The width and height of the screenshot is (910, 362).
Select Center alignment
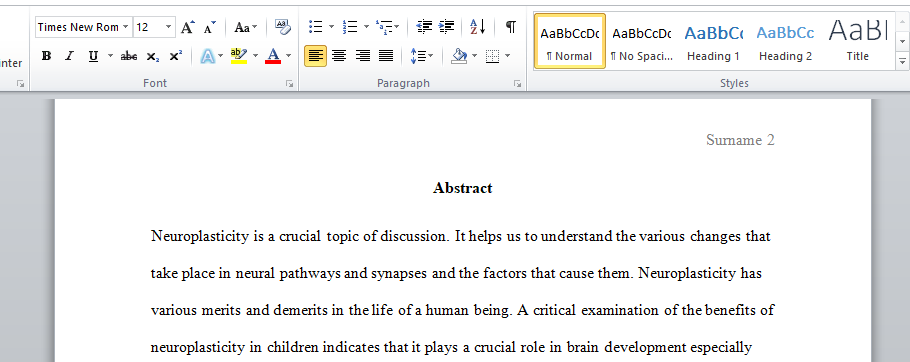[339, 56]
